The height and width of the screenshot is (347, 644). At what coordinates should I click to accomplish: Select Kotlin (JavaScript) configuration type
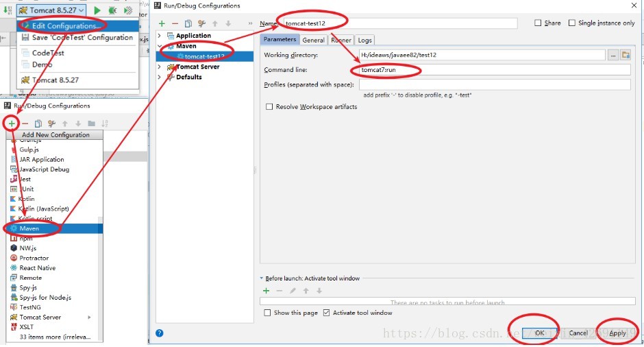[x=43, y=209]
